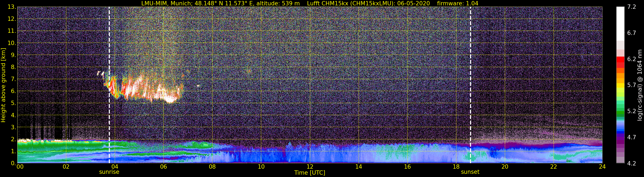Click the '4.2' colorbar tick label
Viewport: 644px width, 177px height.
click(632, 163)
